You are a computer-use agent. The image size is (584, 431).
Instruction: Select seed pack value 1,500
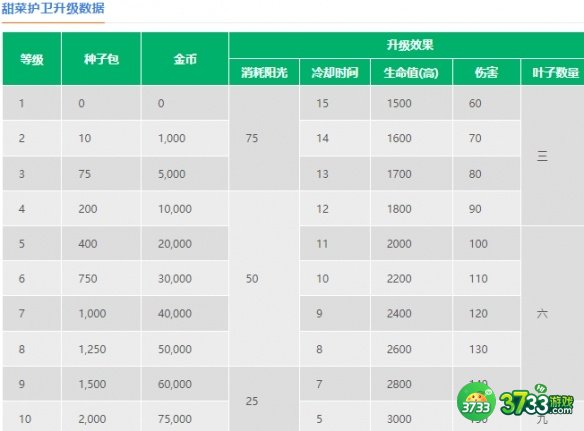[101, 384]
